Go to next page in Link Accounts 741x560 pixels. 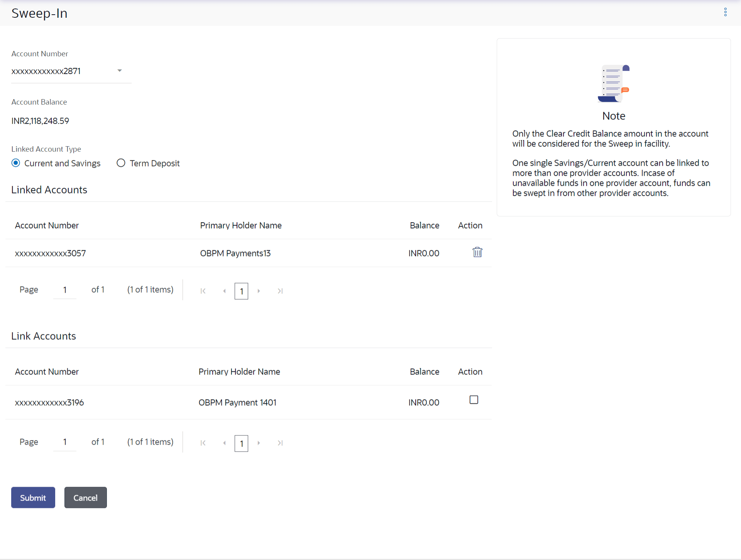[x=259, y=443]
